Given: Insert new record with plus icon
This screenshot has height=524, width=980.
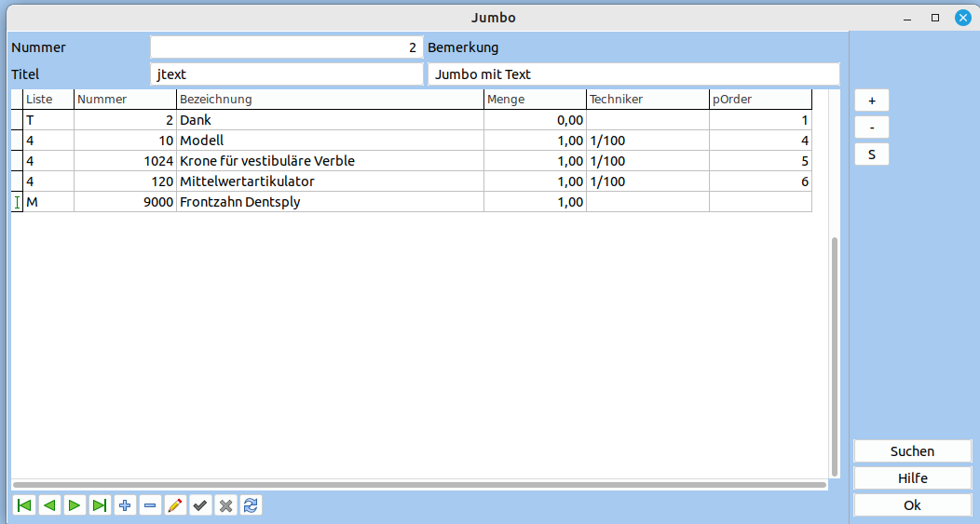Looking at the screenshot, I should (125, 505).
